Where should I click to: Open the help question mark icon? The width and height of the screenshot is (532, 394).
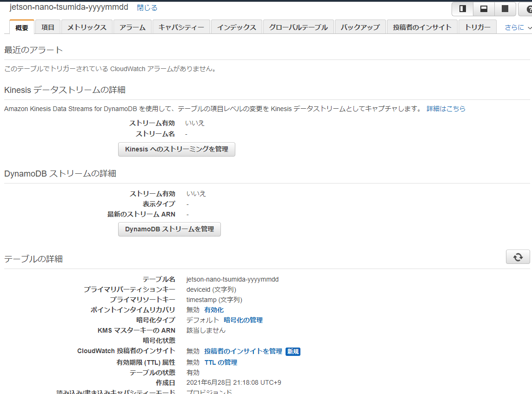pyautogui.click(x=528, y=9)
